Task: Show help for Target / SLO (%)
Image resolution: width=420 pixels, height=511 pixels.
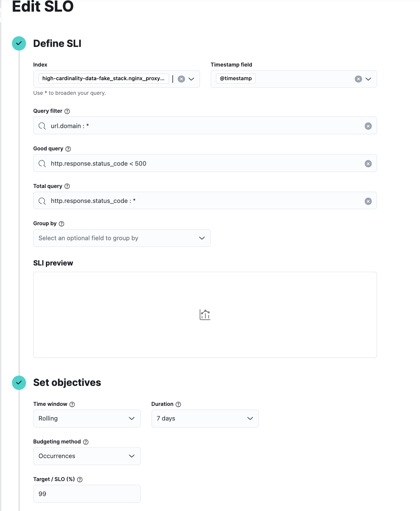Action: [x=80, y=479]
